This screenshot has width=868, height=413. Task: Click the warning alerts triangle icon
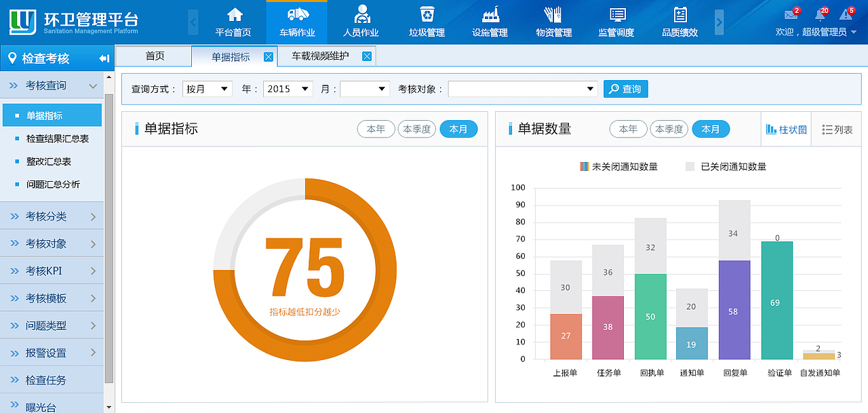point(846,14)
